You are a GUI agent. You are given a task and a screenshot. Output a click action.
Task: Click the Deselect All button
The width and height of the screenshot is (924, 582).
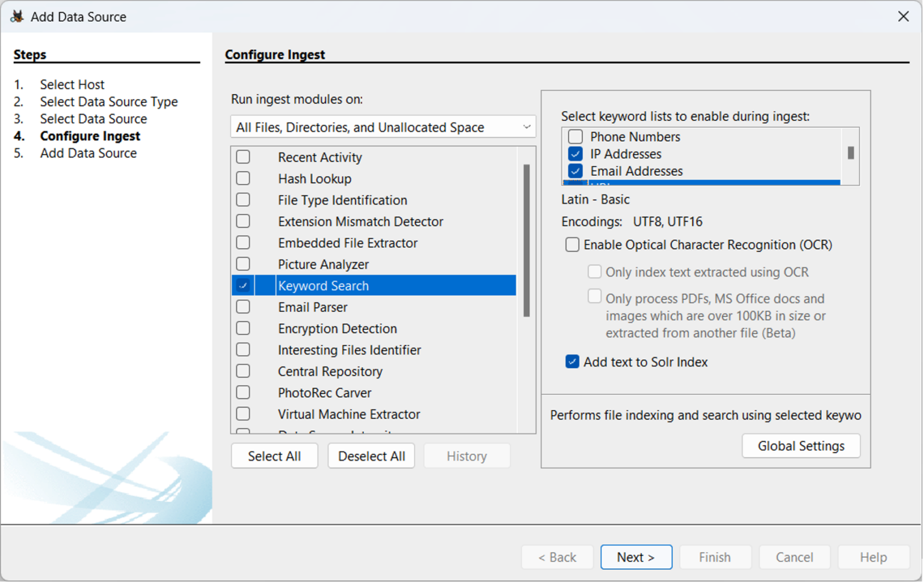pyautogui.click(x=371, y=456)
